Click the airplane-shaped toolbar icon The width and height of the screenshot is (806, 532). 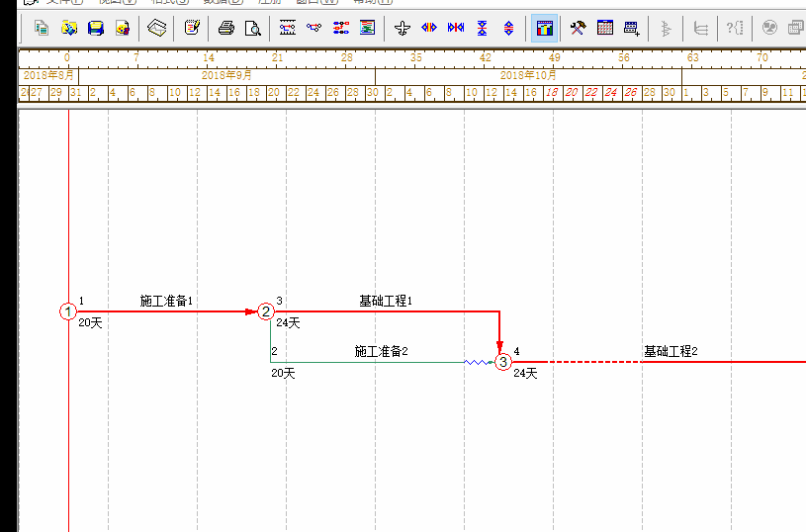pos(403,28)
